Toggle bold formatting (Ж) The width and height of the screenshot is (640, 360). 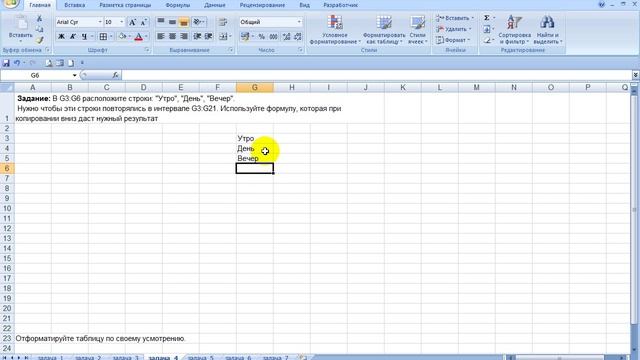pos(61,37)
